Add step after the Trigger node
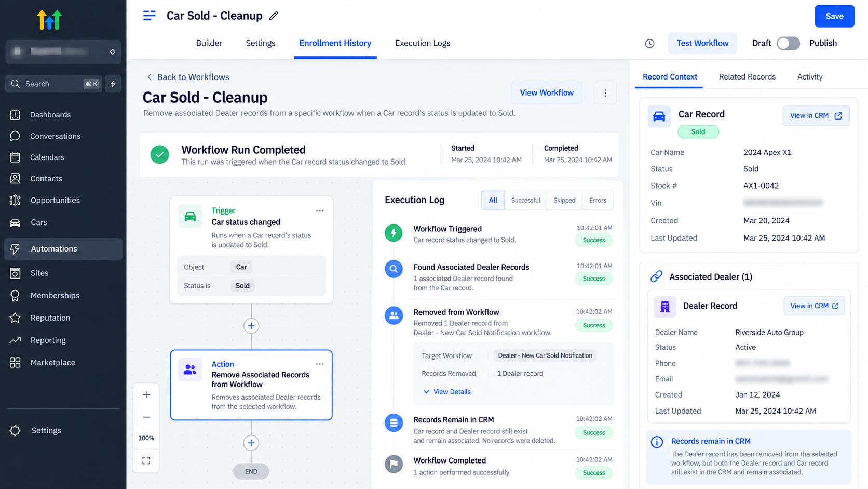The image size is (868, 489). click(x=251, y=326)
